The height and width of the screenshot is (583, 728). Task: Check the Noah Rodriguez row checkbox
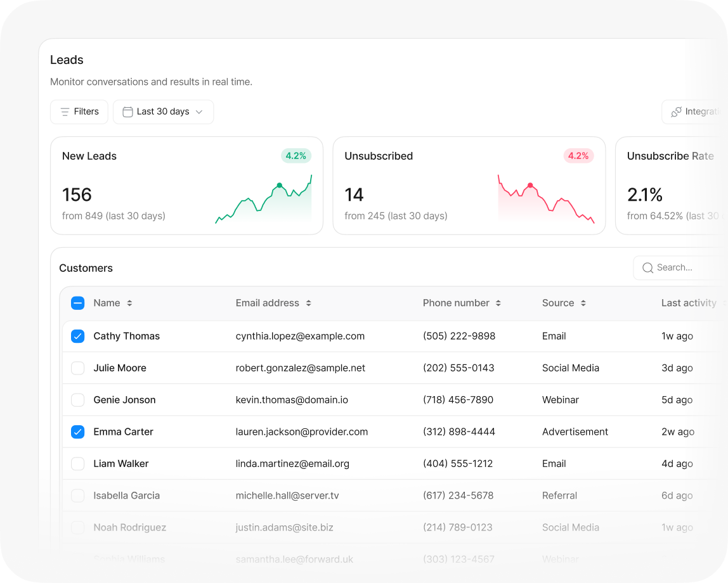coord(77,527)
